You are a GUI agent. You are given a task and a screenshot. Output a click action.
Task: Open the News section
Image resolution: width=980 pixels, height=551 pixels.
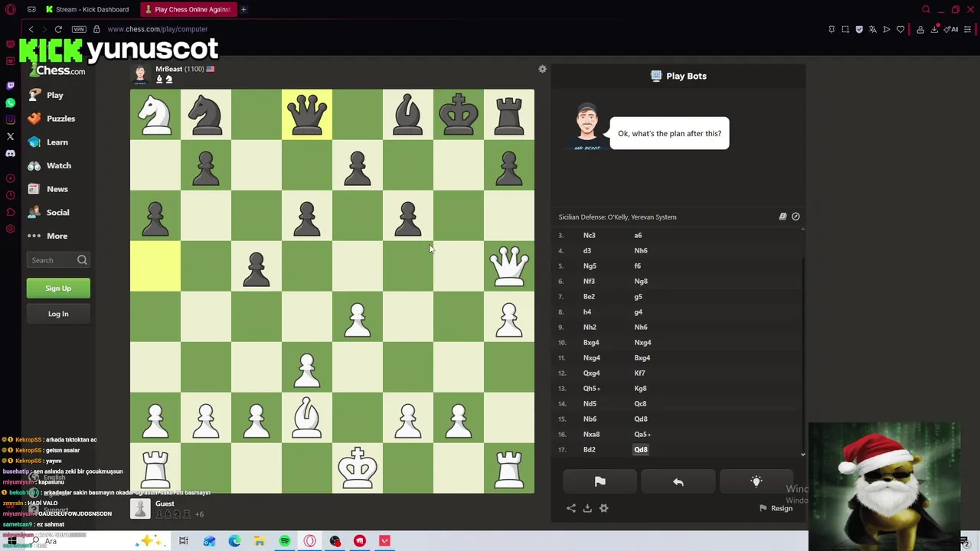[47, 189]
